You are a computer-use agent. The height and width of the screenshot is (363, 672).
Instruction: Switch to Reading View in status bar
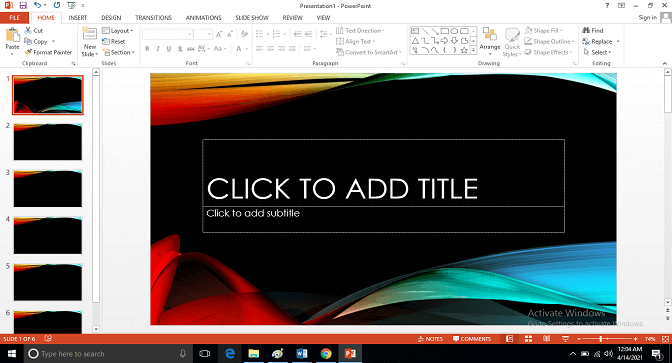(546, 339)
